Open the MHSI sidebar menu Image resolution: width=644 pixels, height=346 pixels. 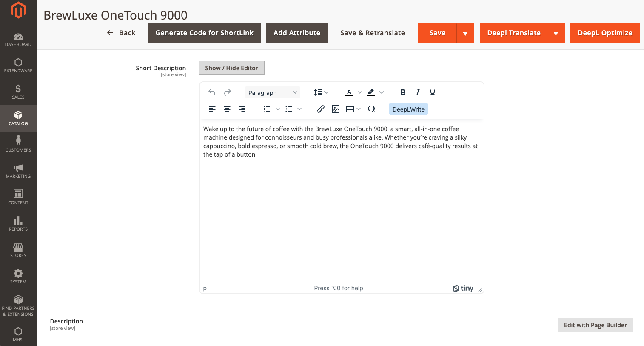pyautogui.click(x=18, y=334)
